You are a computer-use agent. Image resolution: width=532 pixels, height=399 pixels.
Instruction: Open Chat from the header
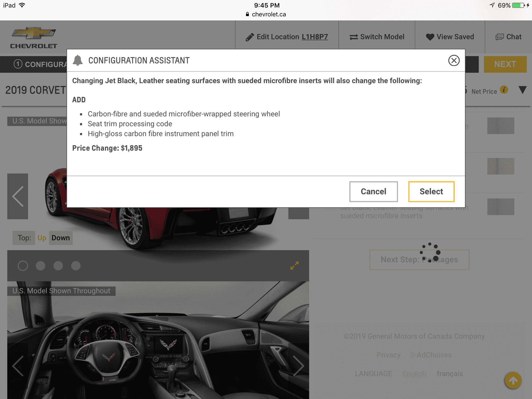click(508, 37)
